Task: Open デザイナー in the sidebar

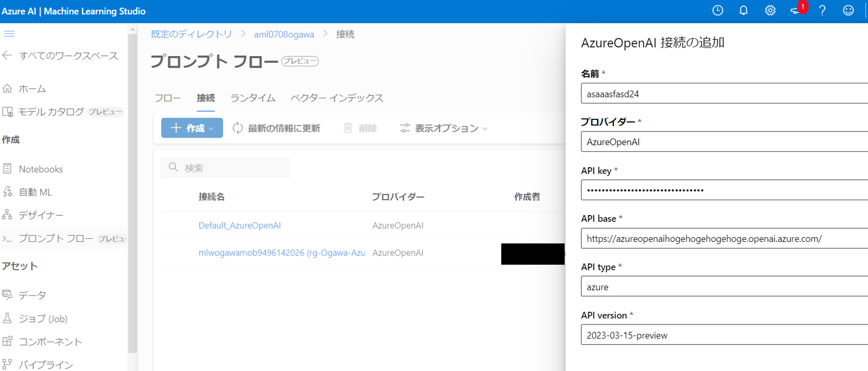Action: pos(41,215)
